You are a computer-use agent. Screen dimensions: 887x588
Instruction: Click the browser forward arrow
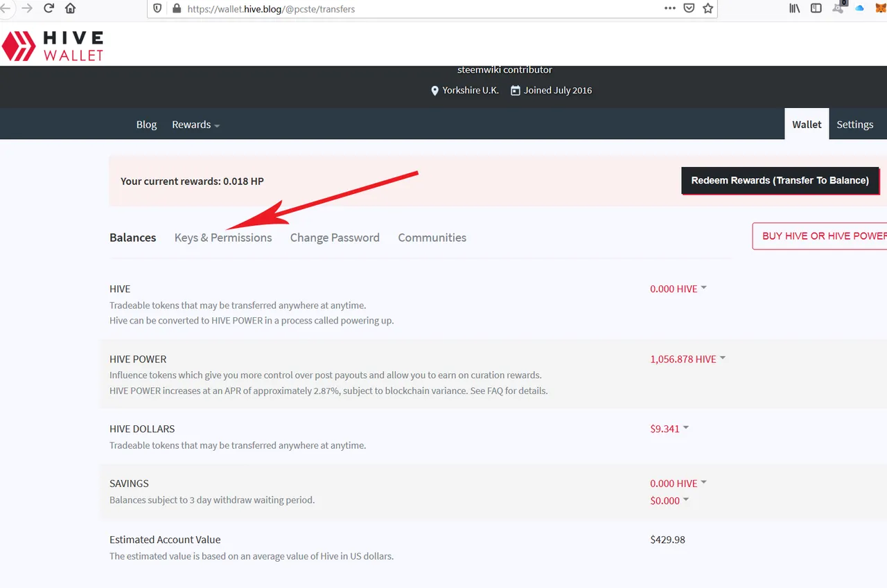27,8
